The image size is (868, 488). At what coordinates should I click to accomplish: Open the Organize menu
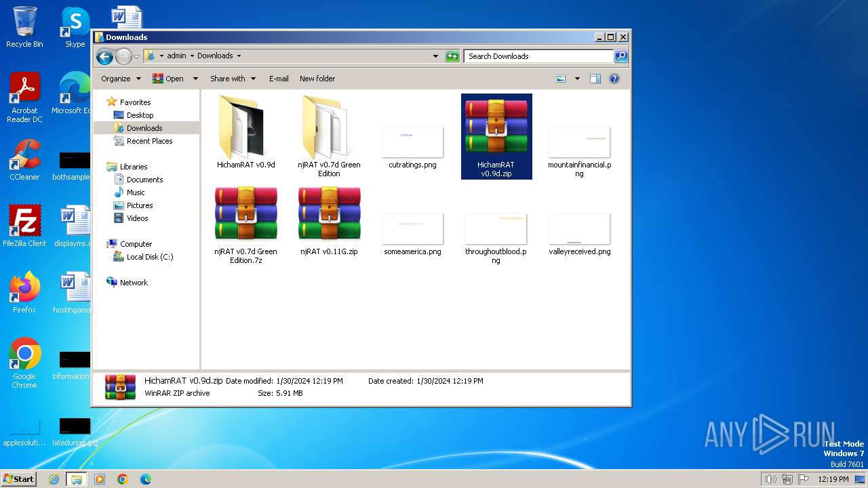click(121, 79)
